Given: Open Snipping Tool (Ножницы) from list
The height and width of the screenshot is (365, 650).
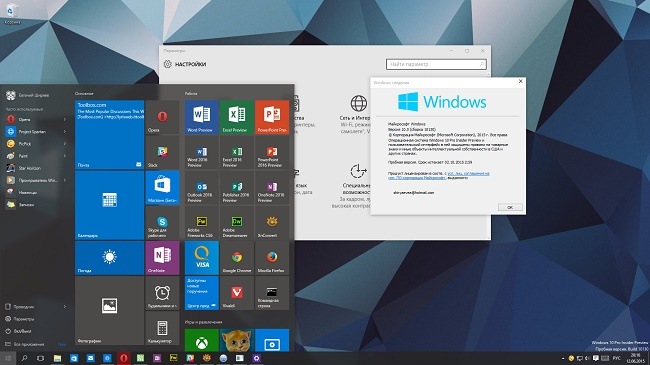Looking at the screenshot, I should click(35, 192).
